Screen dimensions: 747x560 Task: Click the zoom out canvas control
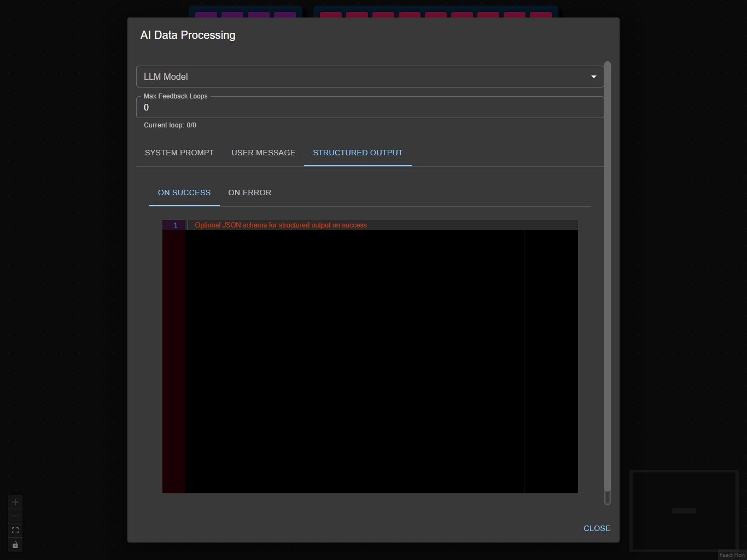(x=15, y=516)
